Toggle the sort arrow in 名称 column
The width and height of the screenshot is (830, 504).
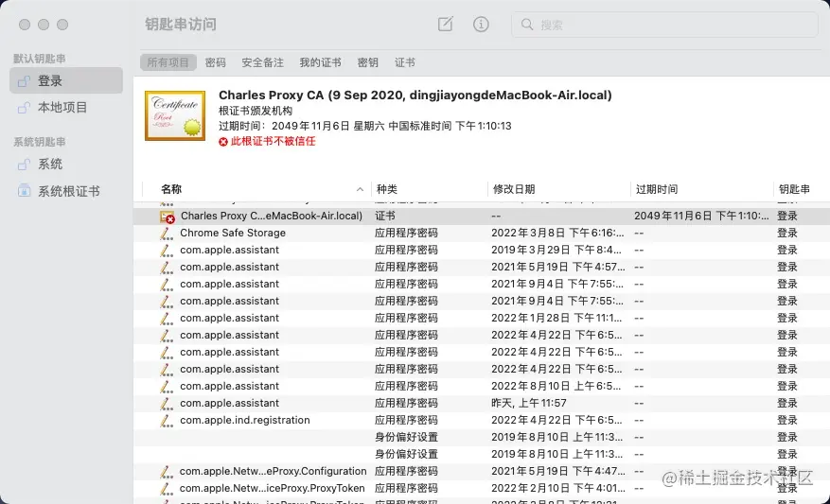(x=360, y=189)
